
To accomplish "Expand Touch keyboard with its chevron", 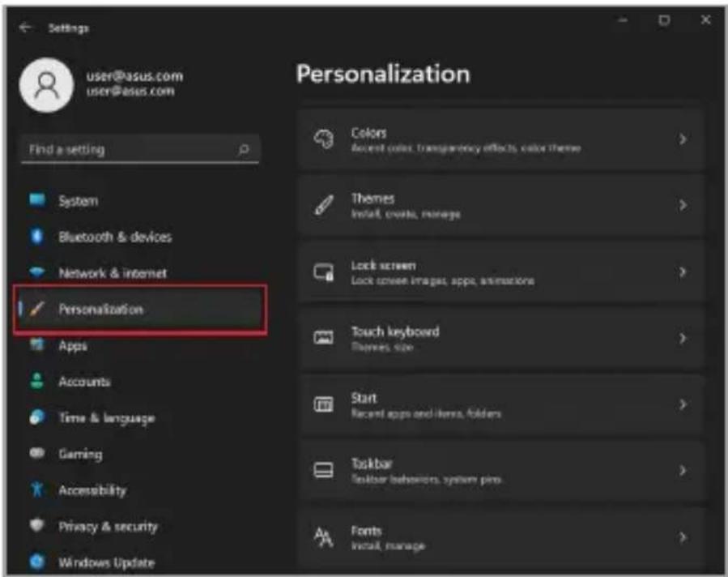I will coord(683,338).
